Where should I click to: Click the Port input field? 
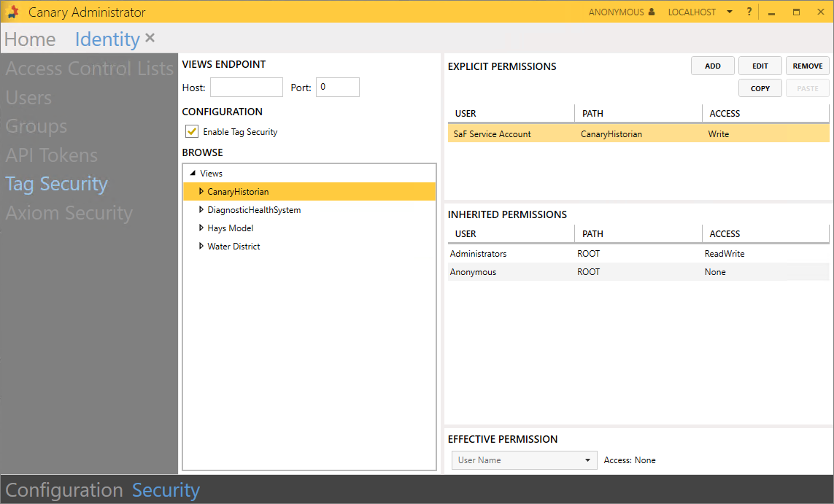point(338,88)
